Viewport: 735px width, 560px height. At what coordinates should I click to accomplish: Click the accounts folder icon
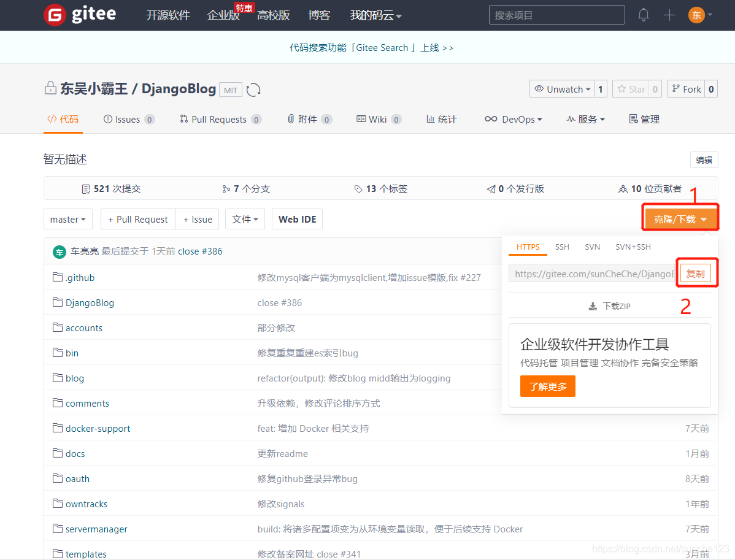tap(58, 327)
